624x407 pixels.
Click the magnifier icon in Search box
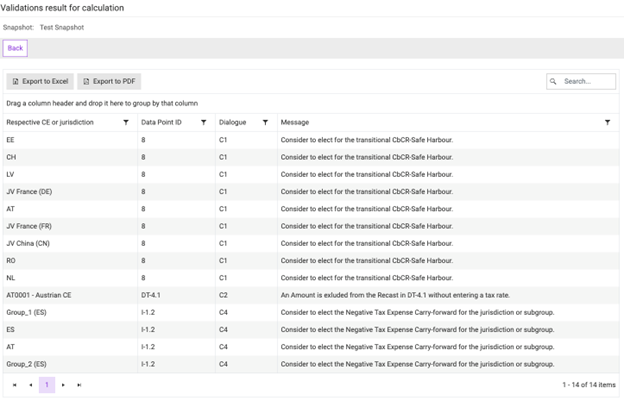point(555,81)
